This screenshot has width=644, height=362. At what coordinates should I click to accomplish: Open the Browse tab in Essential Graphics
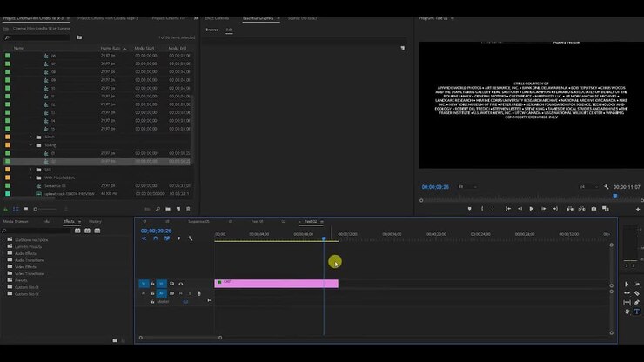[212, 30]
